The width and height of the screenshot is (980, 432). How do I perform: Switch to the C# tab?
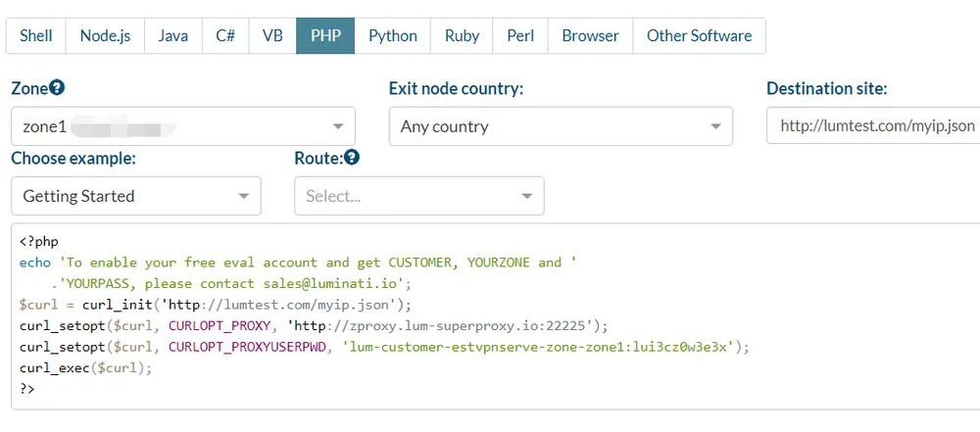[x=225, y=35]
